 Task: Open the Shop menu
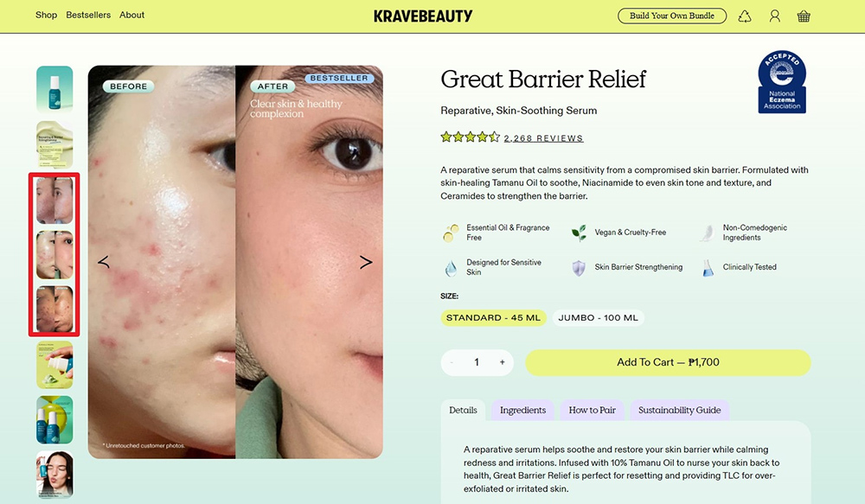tap(46, 15)
